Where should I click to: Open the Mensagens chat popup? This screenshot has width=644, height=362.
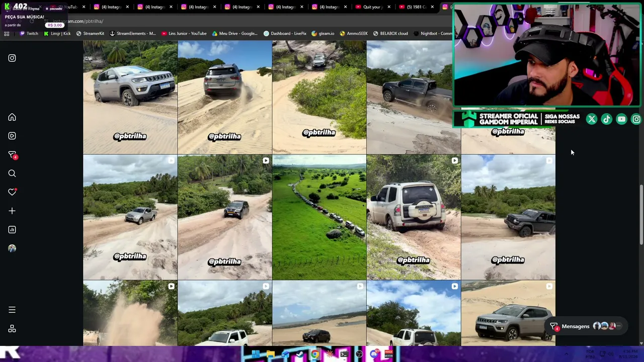pos(587,327)
